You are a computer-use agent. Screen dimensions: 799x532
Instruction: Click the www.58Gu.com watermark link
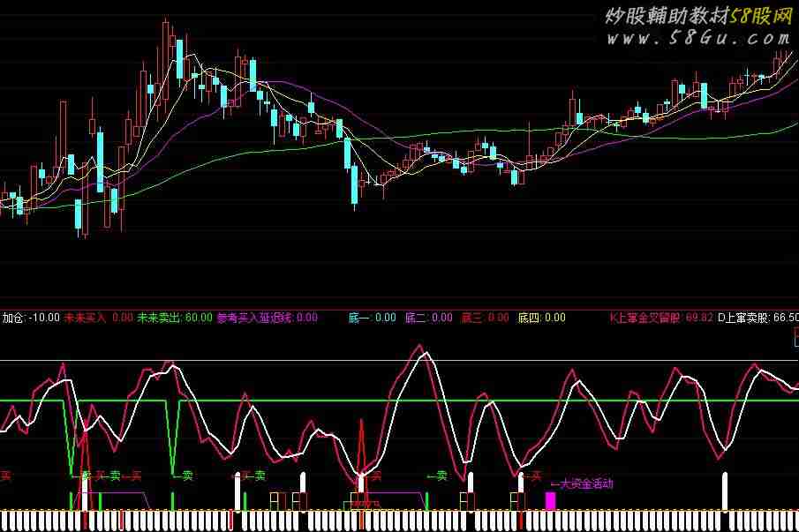click(697, 38)
